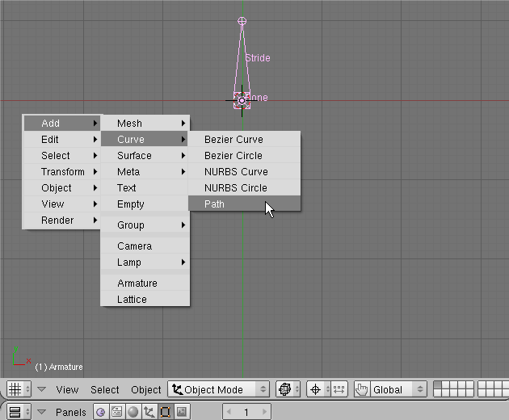Open the Buttons window type selector
This screenshot has width=509, height=420.
click(19, 412)
